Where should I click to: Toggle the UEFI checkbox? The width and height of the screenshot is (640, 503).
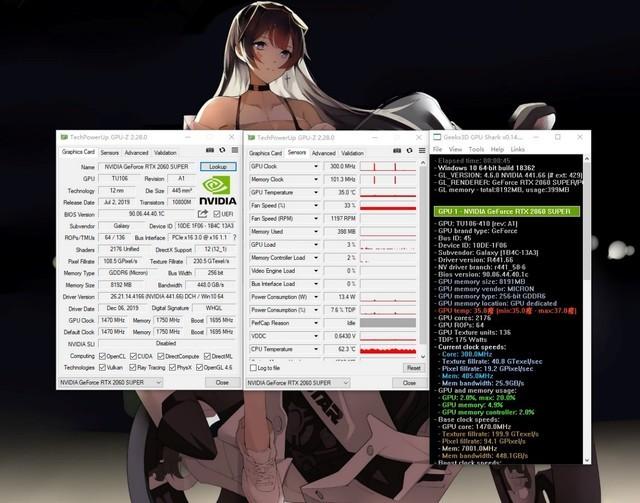point(217,214)
